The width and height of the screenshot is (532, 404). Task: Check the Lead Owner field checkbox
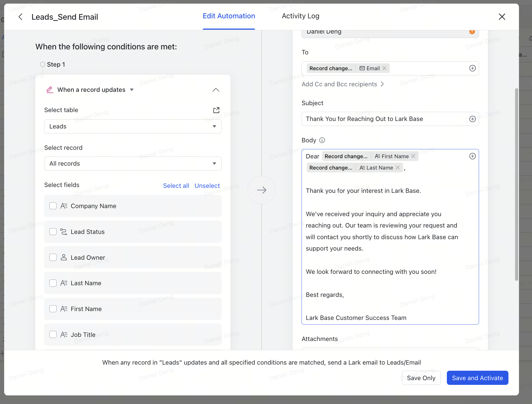[53, 257]
